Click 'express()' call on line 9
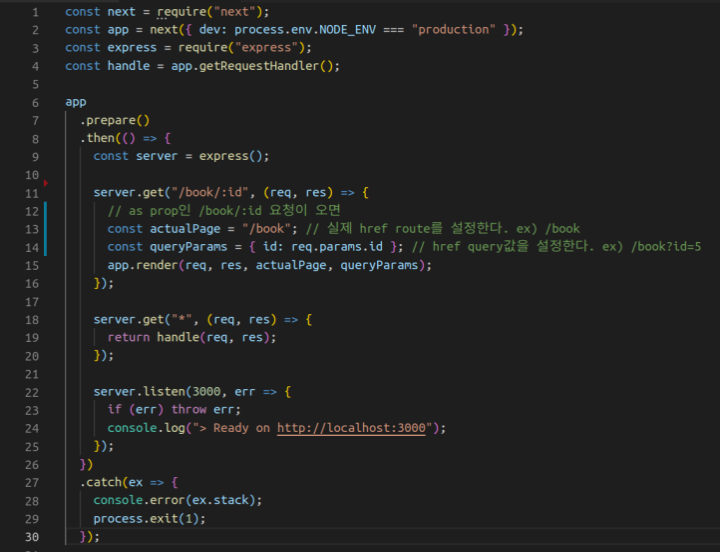The width and height of the screenshot is (720, 552). coord(231,156)
